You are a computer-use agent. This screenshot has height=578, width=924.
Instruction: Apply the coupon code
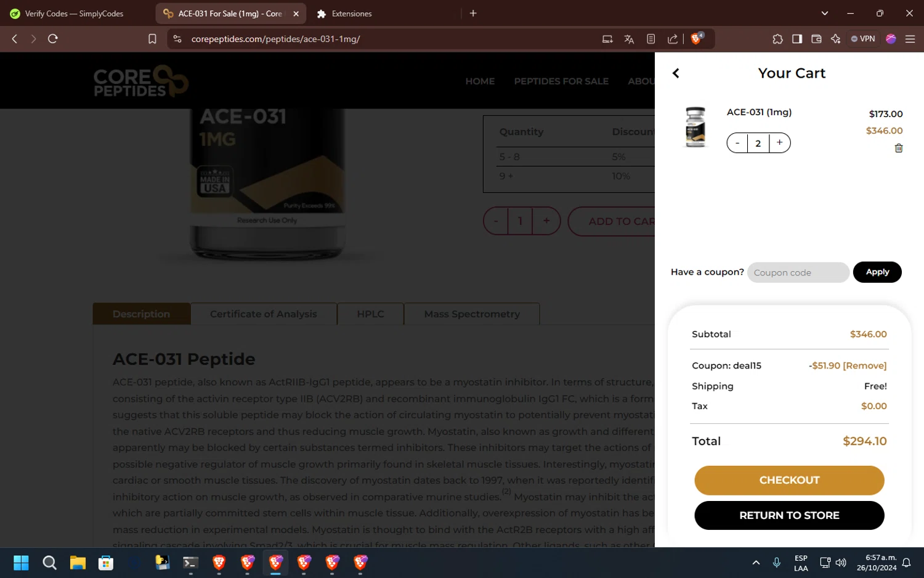coord(877,272)
